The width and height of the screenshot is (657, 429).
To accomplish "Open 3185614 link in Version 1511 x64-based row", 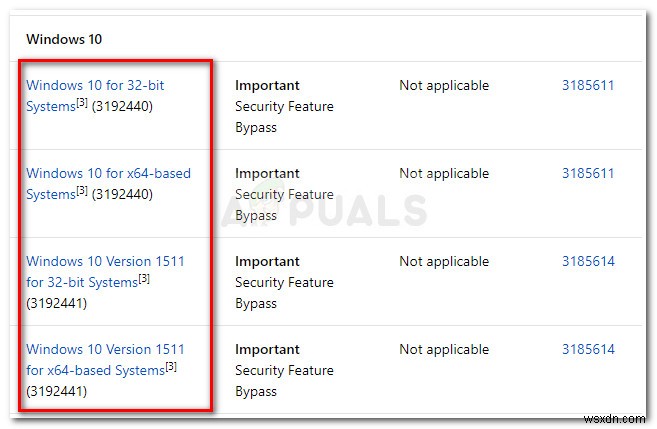I will (x=588, y=350).
